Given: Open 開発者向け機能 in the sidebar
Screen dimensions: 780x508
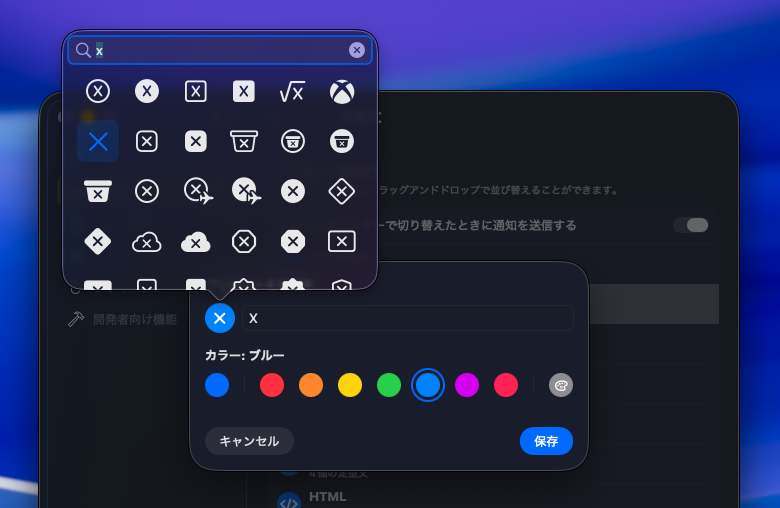Looking at the screenshot, I should (x=122, y=319).
